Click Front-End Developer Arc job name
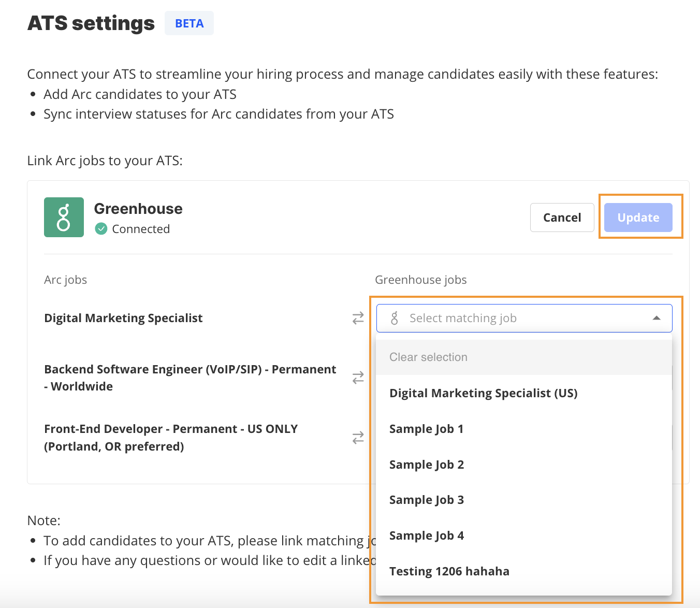The image size is (700, 608). (171, 438)
